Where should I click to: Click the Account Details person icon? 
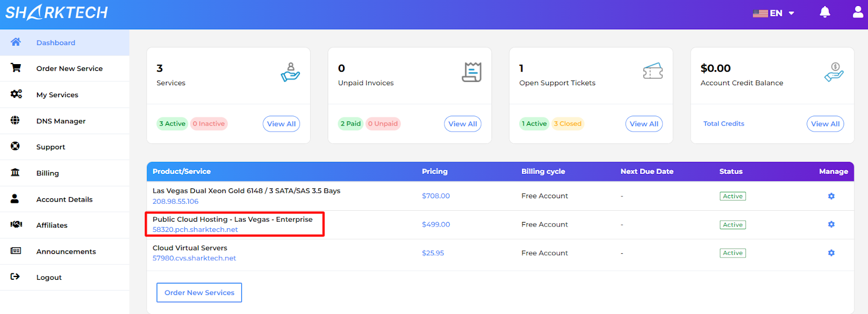pos(15,199)
